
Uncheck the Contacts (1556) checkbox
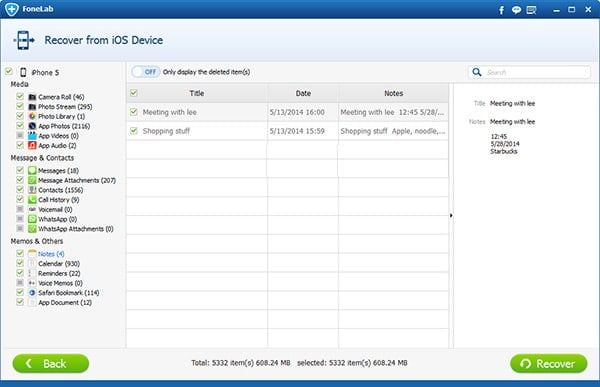coord(20,189)
